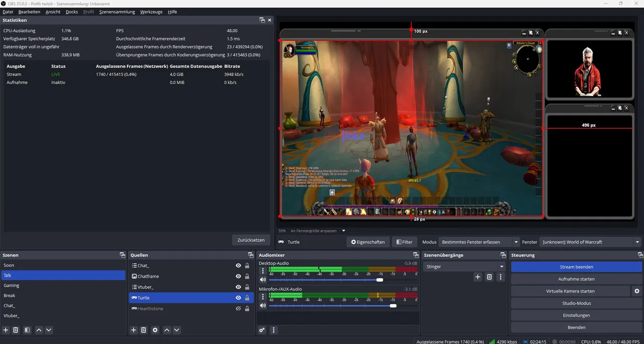The width and height of the screenshot is (644, 344).
Task: Remove the transition with trash icon
Action: pos(489,277)
